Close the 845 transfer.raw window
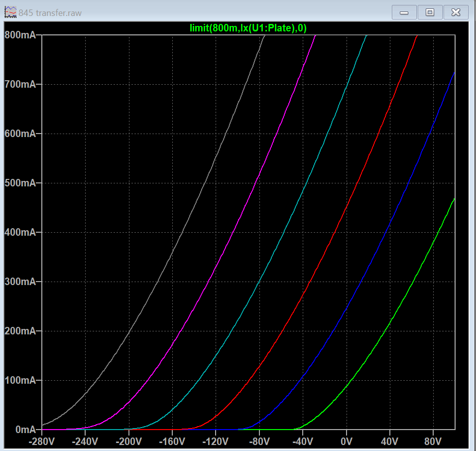The image size is (476, 451). tap(456, 12)
